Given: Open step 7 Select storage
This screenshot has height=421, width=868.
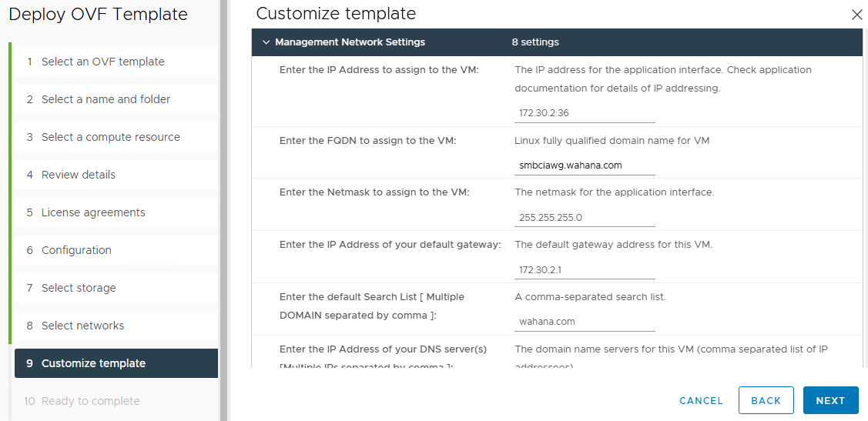Looking at the screenshot, I should click(79, 288).
